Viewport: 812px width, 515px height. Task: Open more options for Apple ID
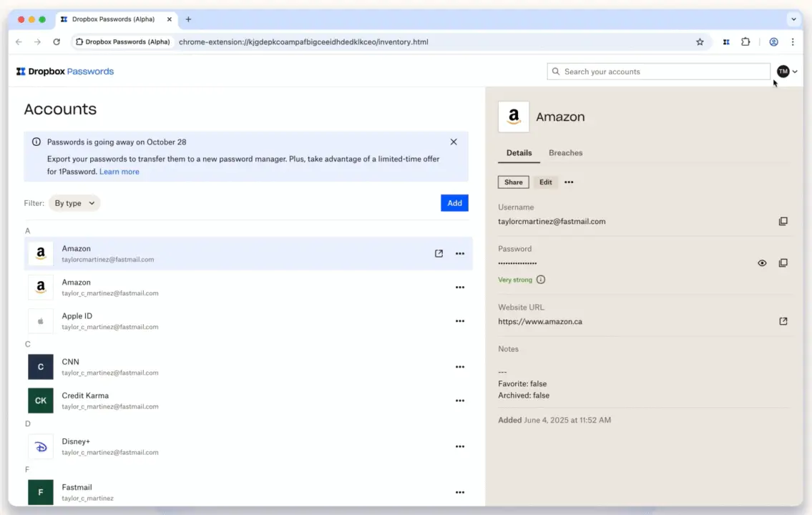pos(460,321)
